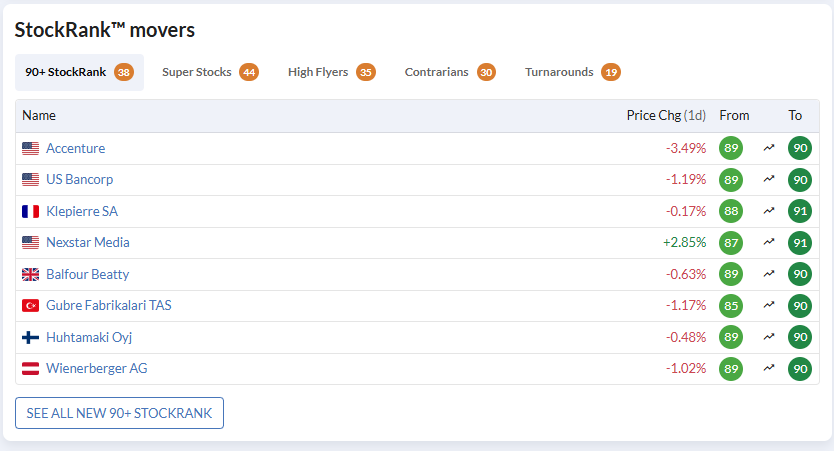Click the -1.19% price change value
834x451 pixels.
(686, 180)
